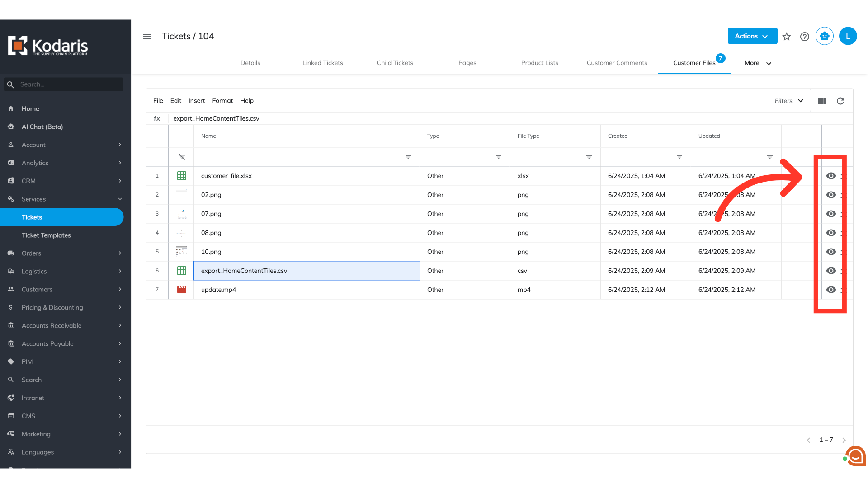The width and height of the screenshot is (868, 488).
Task: Open the chat support bubble icon
Action: (855, 456)
